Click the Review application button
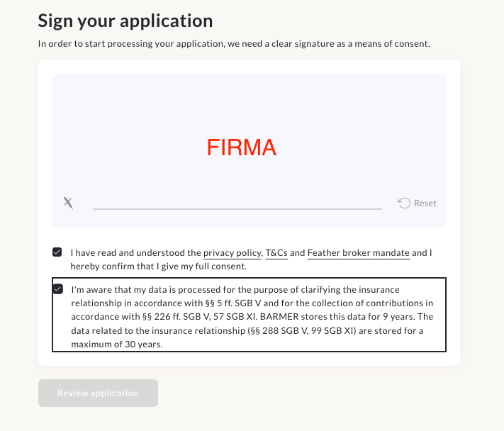504x431 pixels. [x=98, y=393]
